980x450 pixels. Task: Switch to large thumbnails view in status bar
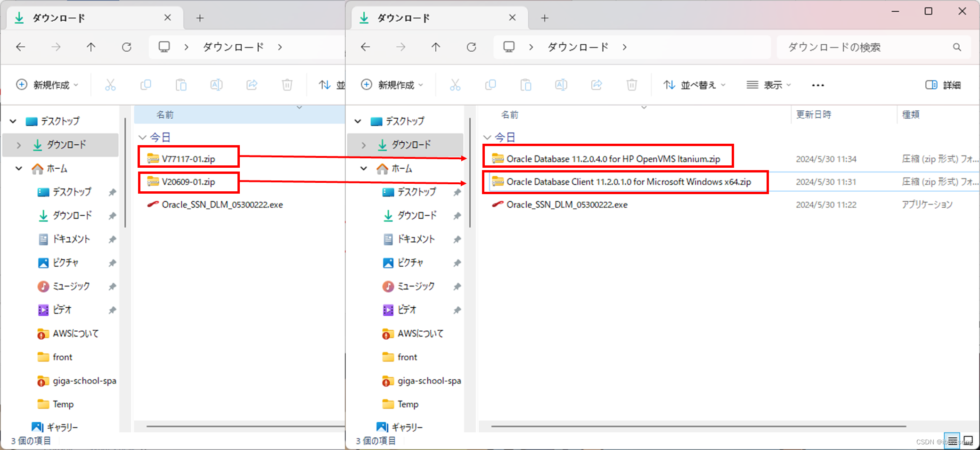click(x=968, y=441)
